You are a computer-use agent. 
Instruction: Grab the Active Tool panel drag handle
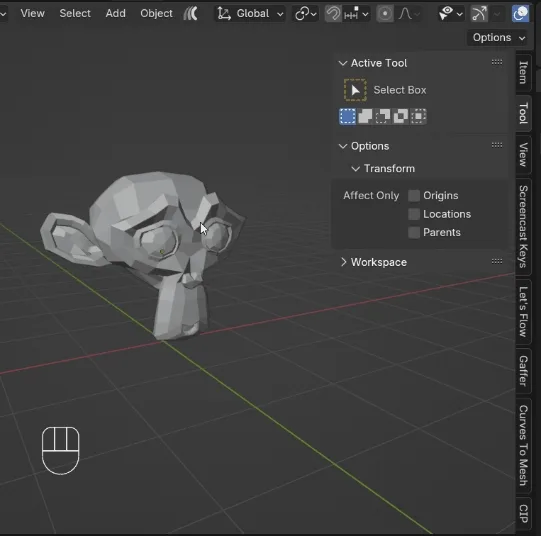[497, 62]
